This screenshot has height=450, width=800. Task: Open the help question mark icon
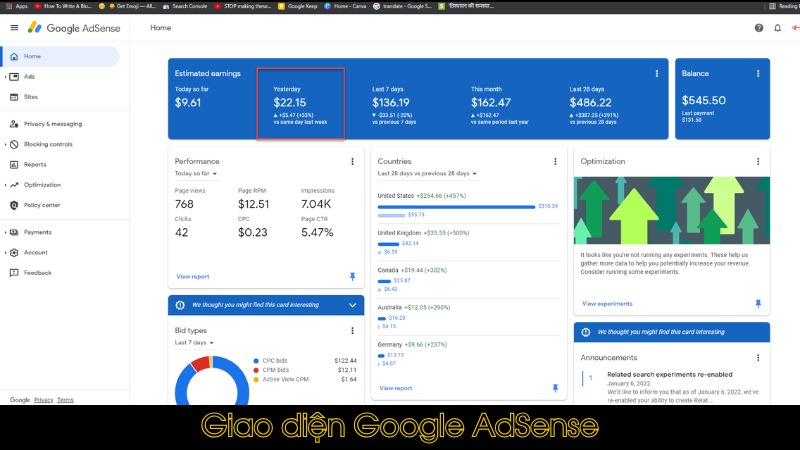point(759,28)
